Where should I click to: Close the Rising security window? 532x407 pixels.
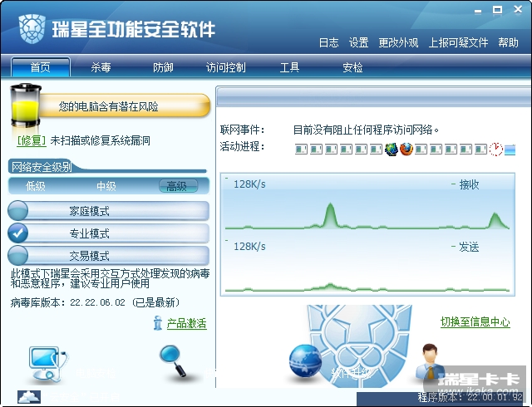(x=518, y=9)
